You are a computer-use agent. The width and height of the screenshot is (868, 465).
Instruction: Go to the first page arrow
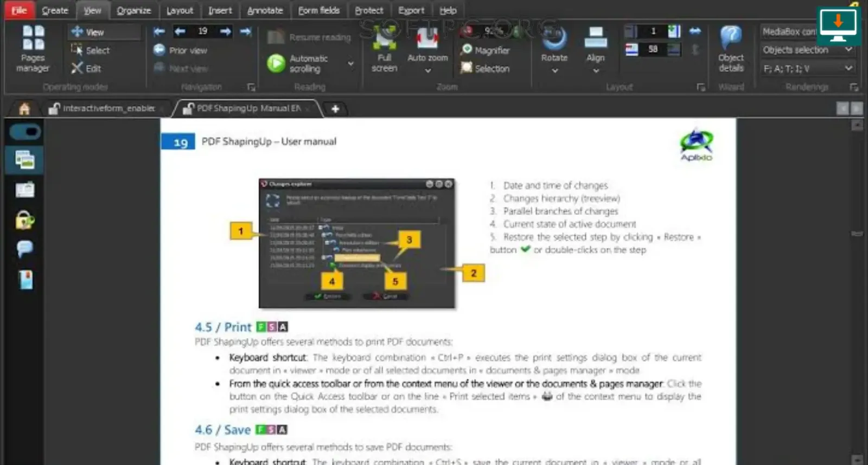tap(159, 31)
